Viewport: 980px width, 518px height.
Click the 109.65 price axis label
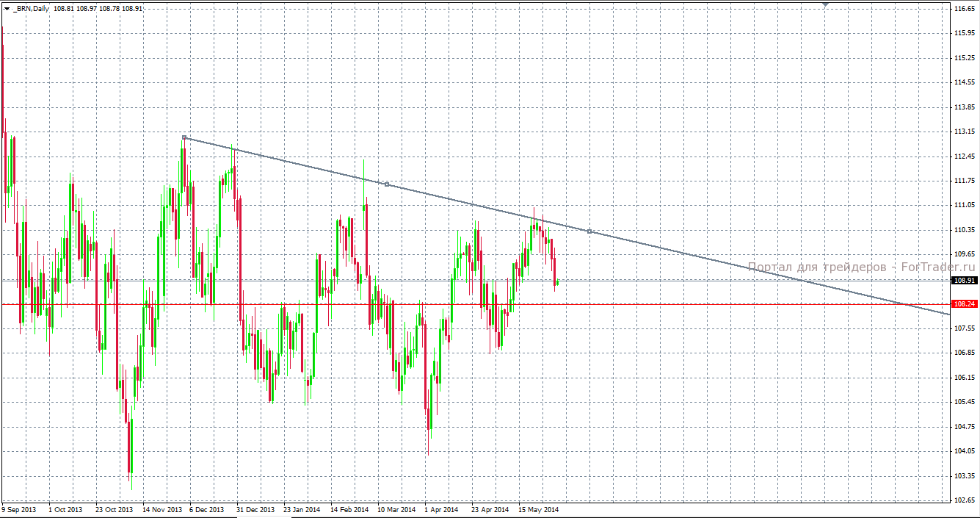965,255
